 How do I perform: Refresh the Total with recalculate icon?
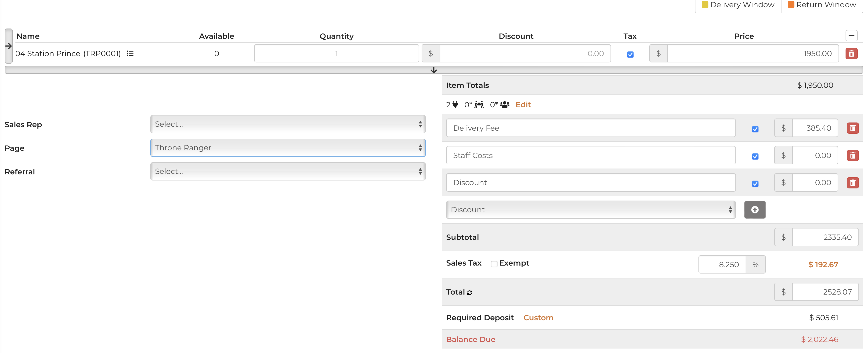pos(469,293)
